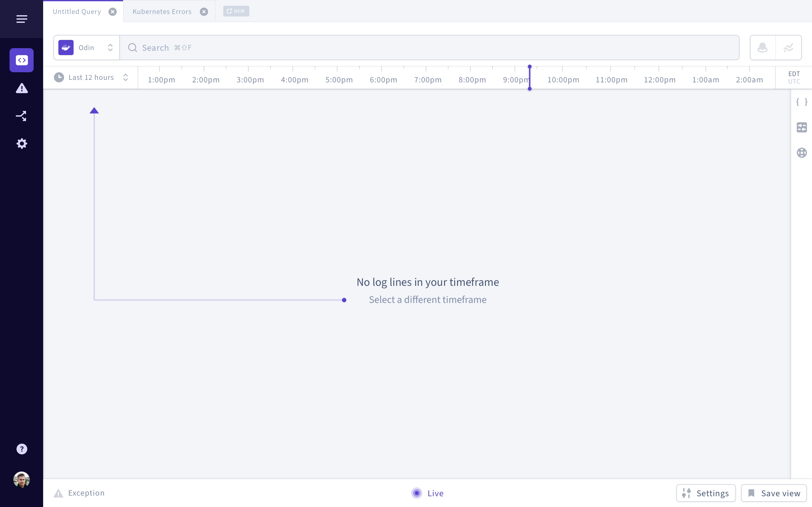
Task: Switch timezone to UTC
Action: tap(794, 81)
